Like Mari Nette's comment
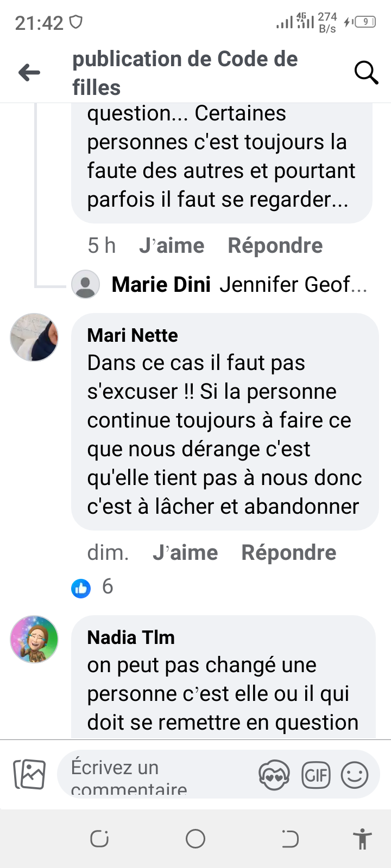Viewport: 391px width, 868px height. click(x=185, y=553)
